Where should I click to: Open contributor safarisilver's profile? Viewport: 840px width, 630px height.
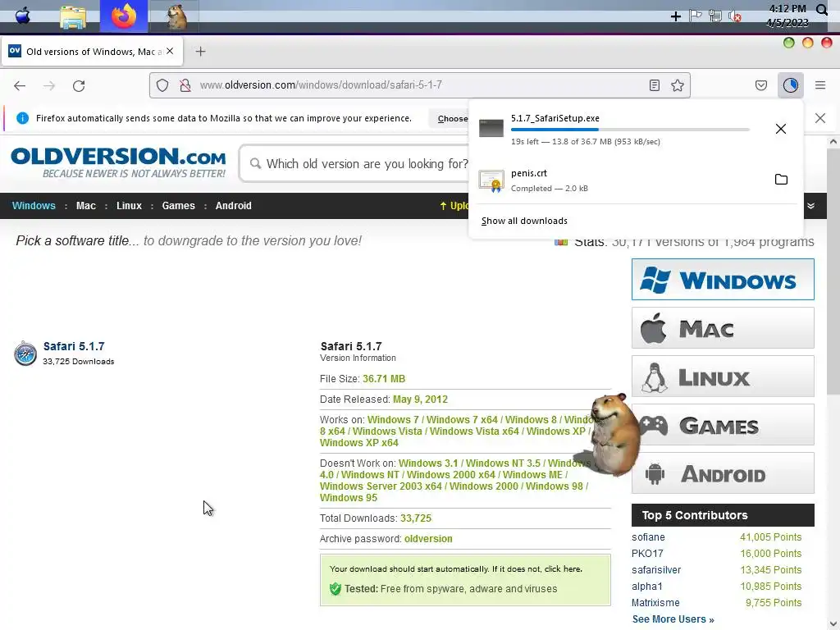click(x=655, y=570)
